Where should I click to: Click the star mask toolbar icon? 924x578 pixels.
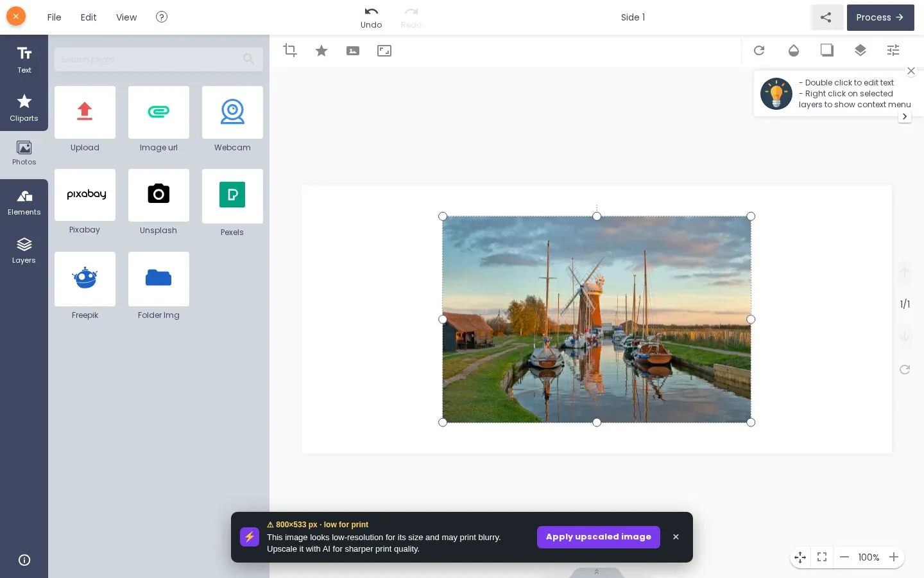[321, 50]
